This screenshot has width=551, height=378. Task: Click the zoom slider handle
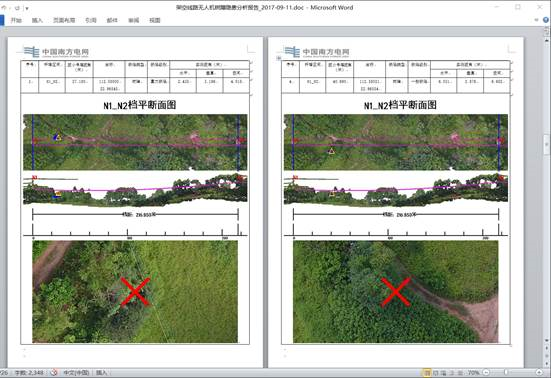tap(506, 372)
